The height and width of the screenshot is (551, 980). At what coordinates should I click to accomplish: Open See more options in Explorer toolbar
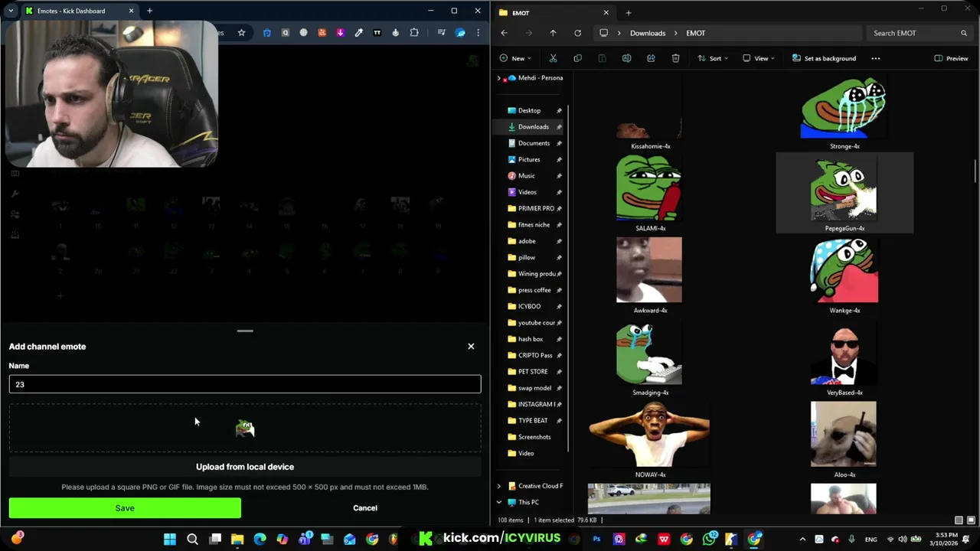(876, 58)
